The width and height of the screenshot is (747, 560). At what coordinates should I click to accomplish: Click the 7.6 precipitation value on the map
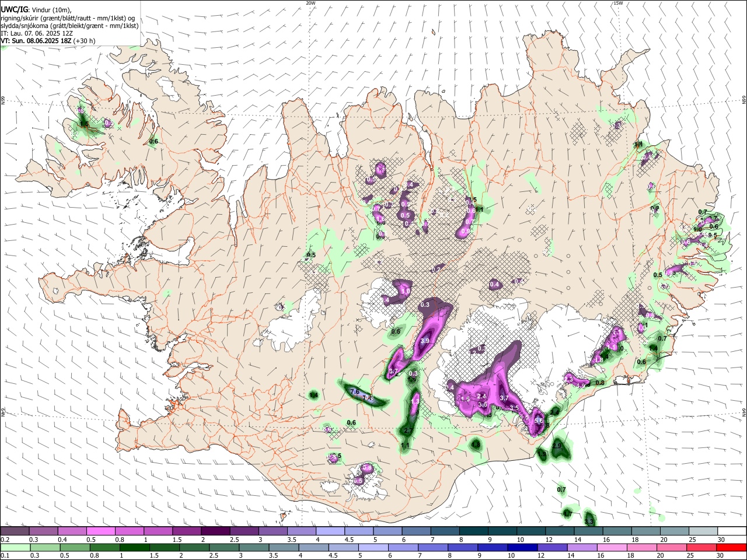[x=354, y=391]
